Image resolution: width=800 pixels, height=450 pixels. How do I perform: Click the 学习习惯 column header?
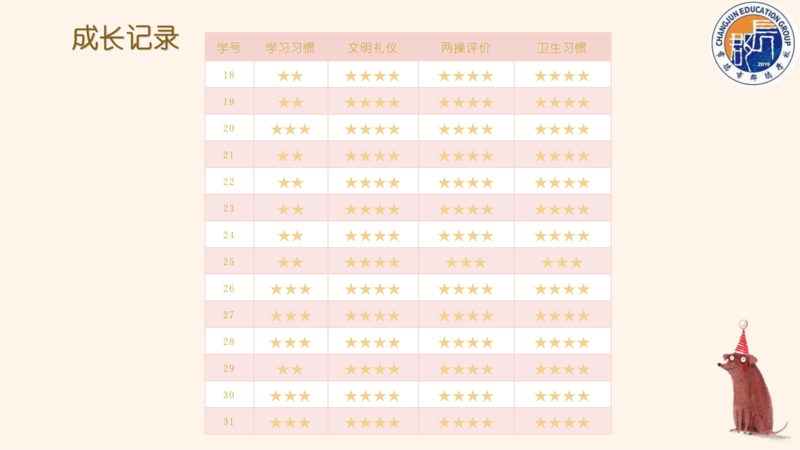290,48
